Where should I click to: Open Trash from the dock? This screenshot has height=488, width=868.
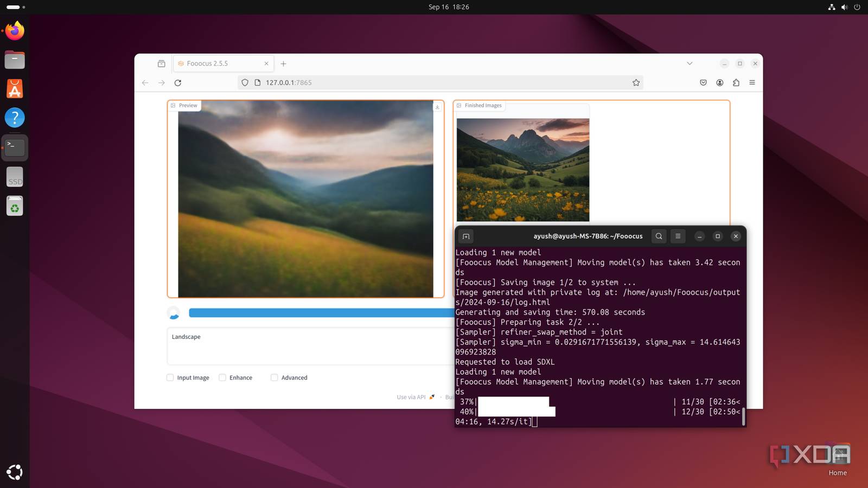coord(15,206)
